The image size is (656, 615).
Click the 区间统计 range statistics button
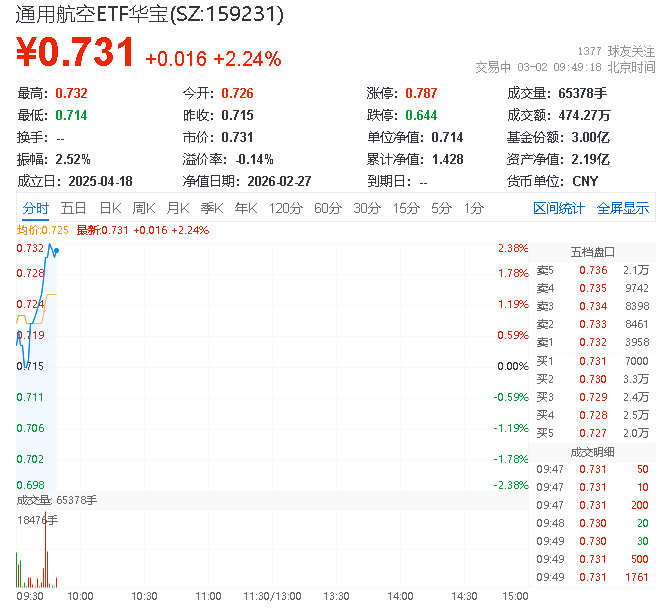559,209
